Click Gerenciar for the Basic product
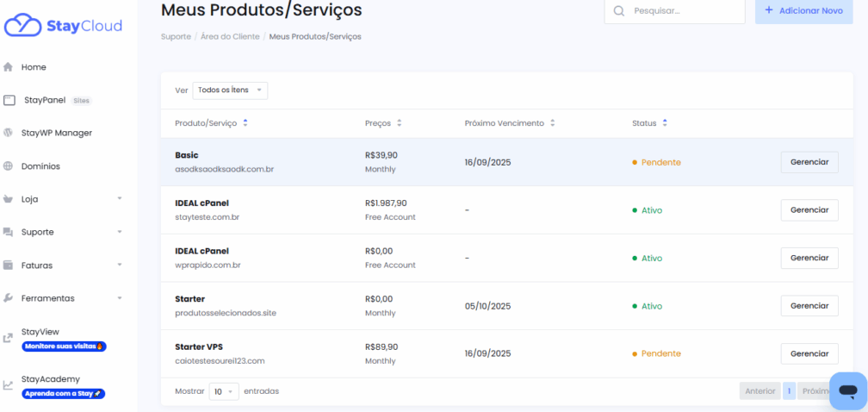The width and height of the screenshot is (868, 412). click(x=809, y=162)
